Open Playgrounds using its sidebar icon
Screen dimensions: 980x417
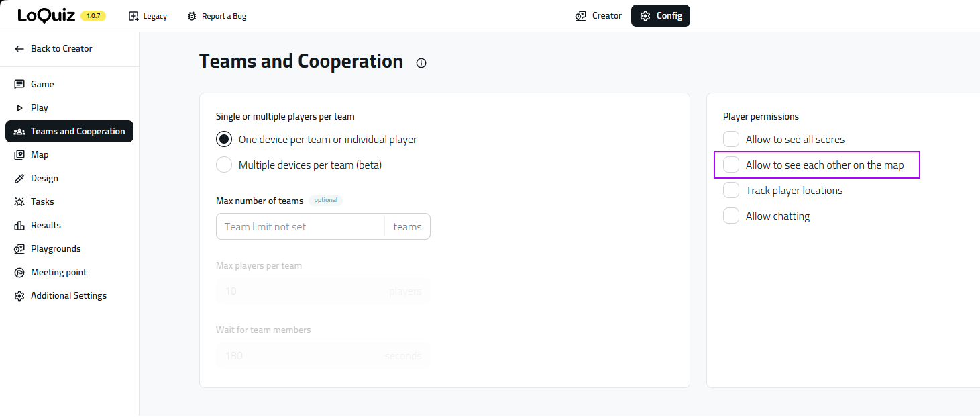click(19, 249)
